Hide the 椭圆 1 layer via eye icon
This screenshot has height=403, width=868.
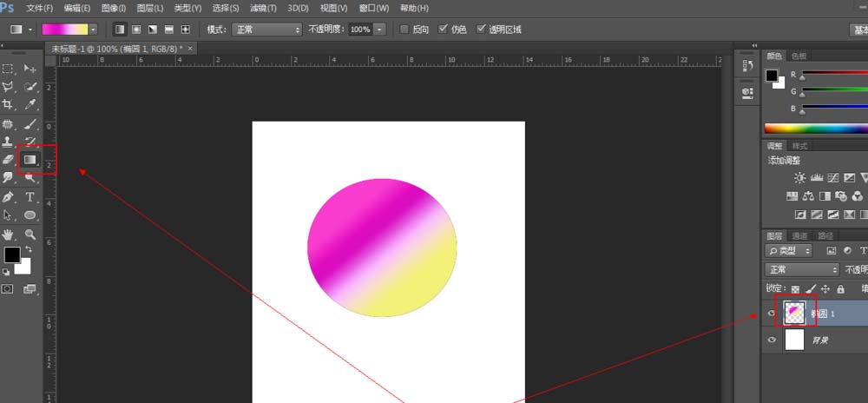coord(771,314)
